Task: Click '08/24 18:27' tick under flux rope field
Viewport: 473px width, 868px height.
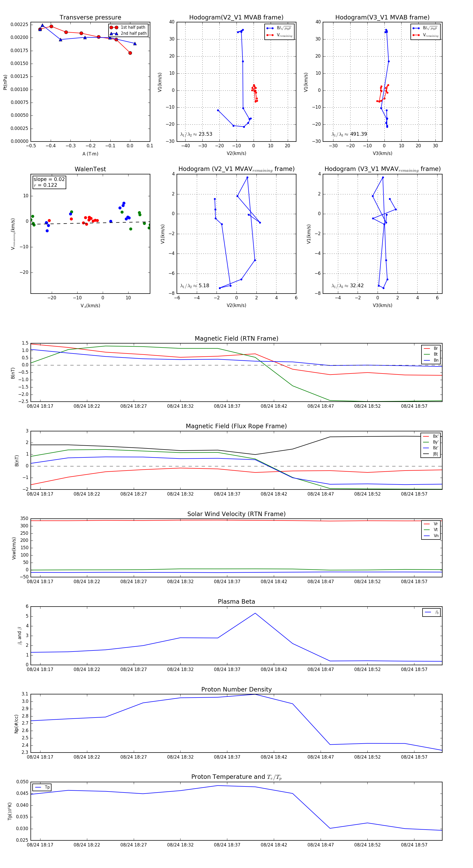Action: [x=134, y=494]
